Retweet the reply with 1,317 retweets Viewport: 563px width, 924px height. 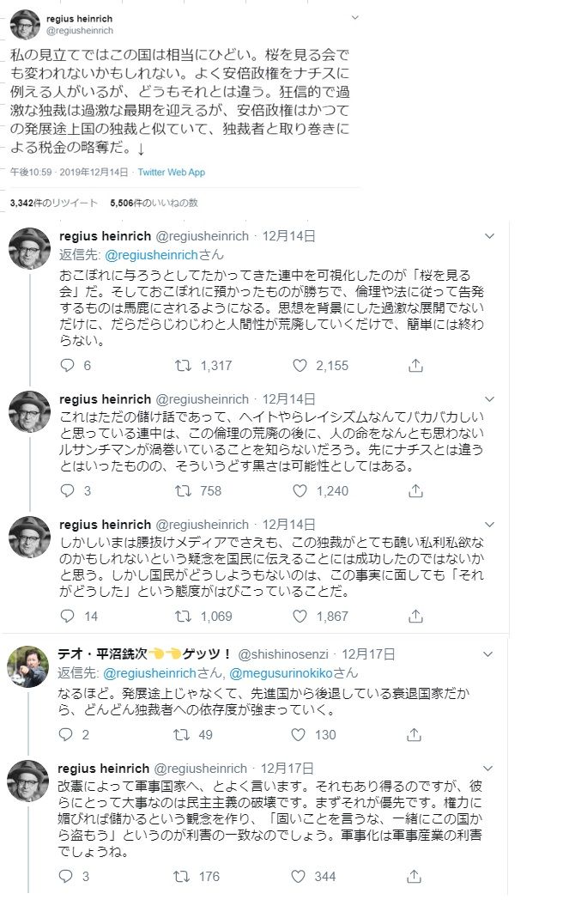click(x=183, y=366)
